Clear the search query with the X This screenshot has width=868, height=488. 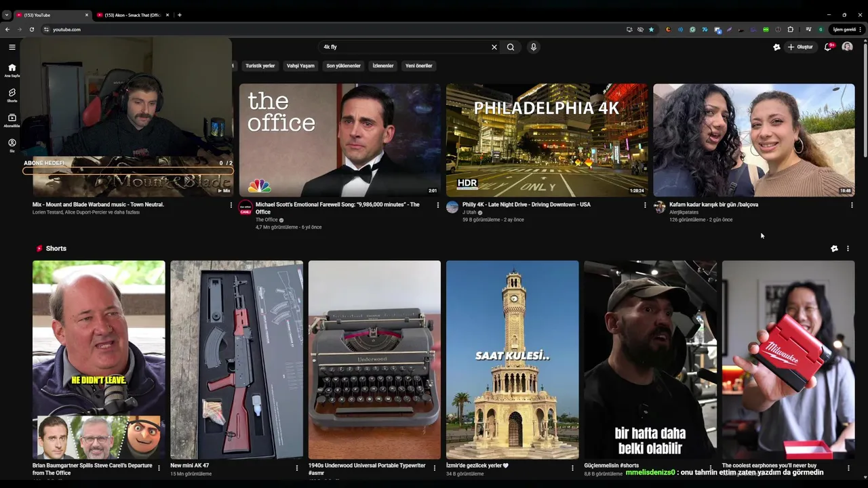point(494,47)
